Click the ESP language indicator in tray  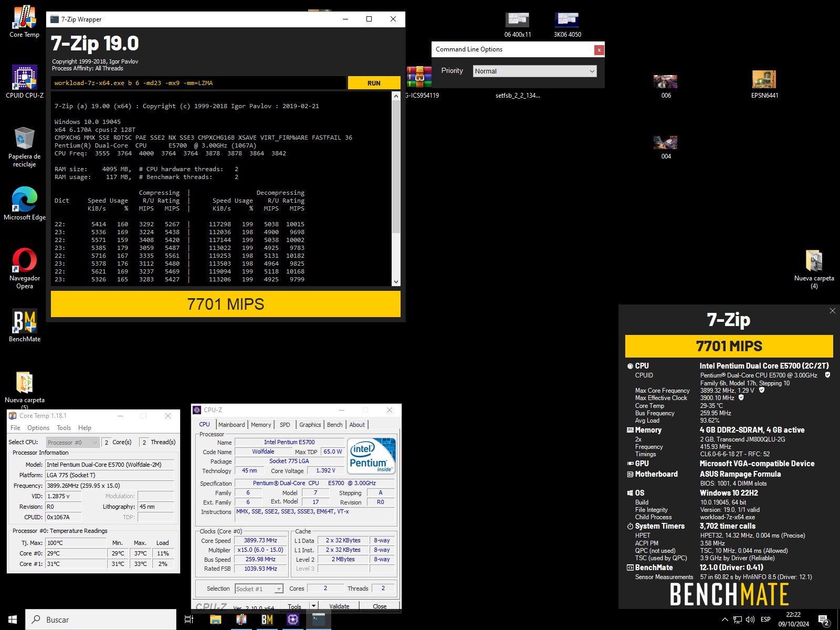[x=765, y=619]
